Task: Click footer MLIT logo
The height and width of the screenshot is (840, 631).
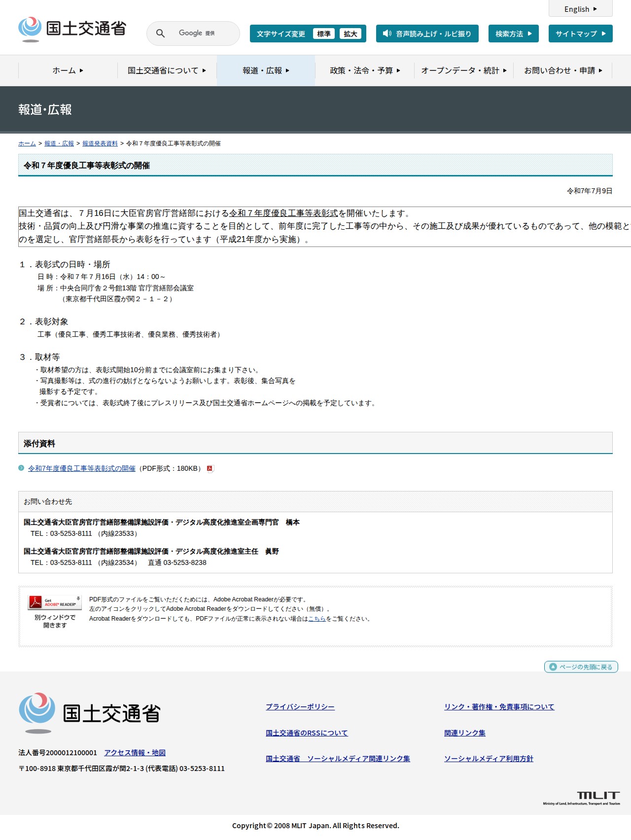Action: point(90,713)
